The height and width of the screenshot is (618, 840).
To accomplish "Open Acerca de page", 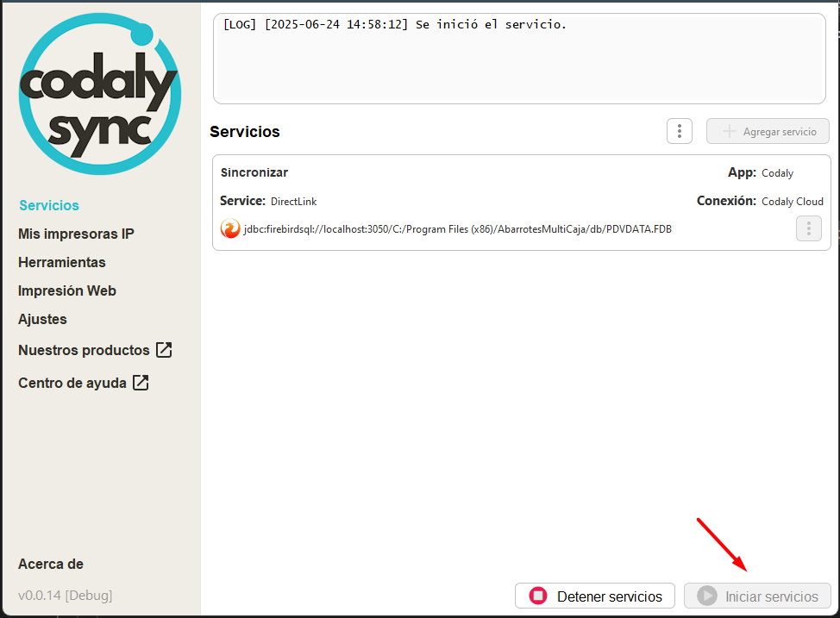I will [x=51, y=564].
